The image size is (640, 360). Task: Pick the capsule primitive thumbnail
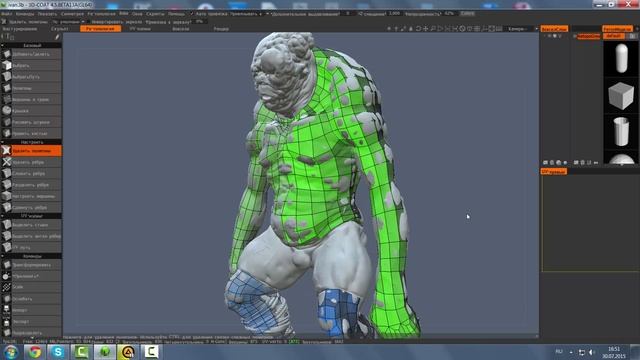click(621, 59)
